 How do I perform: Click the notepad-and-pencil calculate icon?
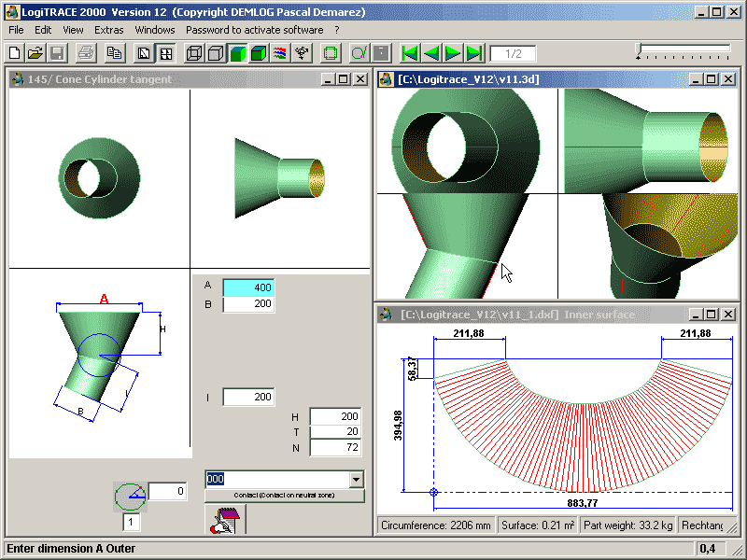(225, 519)
